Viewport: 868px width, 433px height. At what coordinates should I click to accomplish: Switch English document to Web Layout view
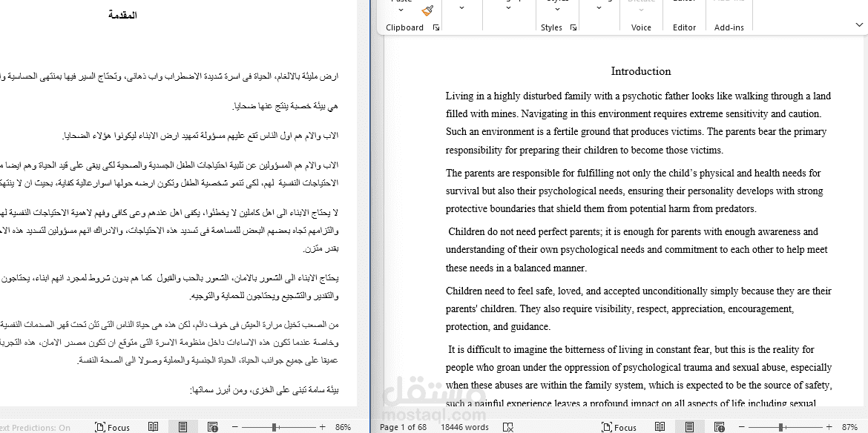pyautogui.click(x=719, y=427)
